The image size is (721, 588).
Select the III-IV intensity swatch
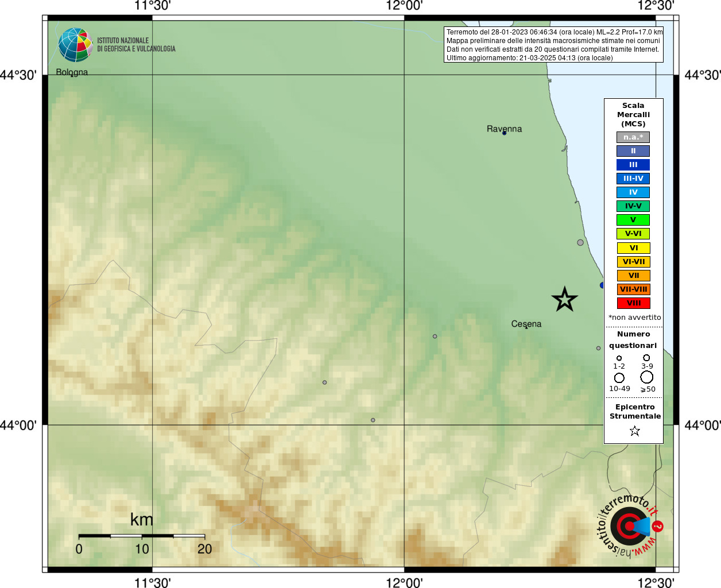click(633, 179)
